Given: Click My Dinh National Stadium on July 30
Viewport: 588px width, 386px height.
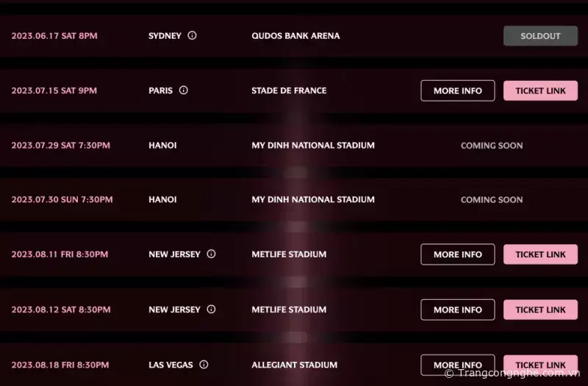Looking at the screenshot, I should 313,199.
